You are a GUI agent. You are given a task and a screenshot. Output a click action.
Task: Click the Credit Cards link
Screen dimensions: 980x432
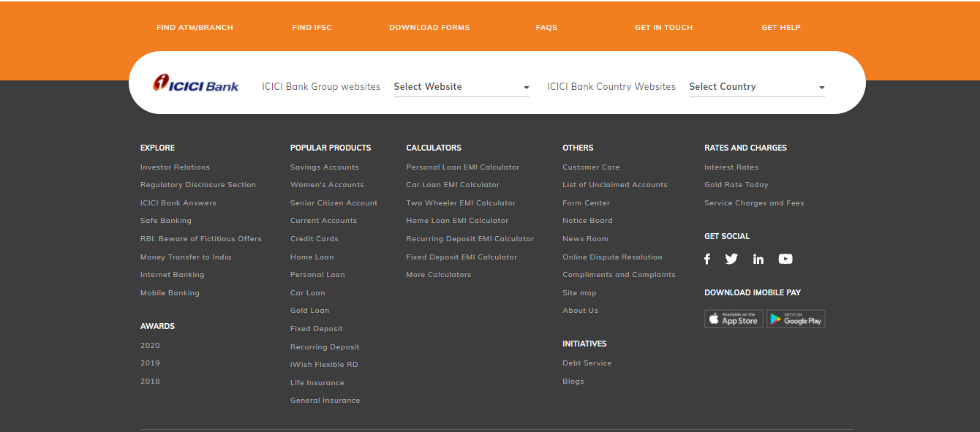click(314, 239)
